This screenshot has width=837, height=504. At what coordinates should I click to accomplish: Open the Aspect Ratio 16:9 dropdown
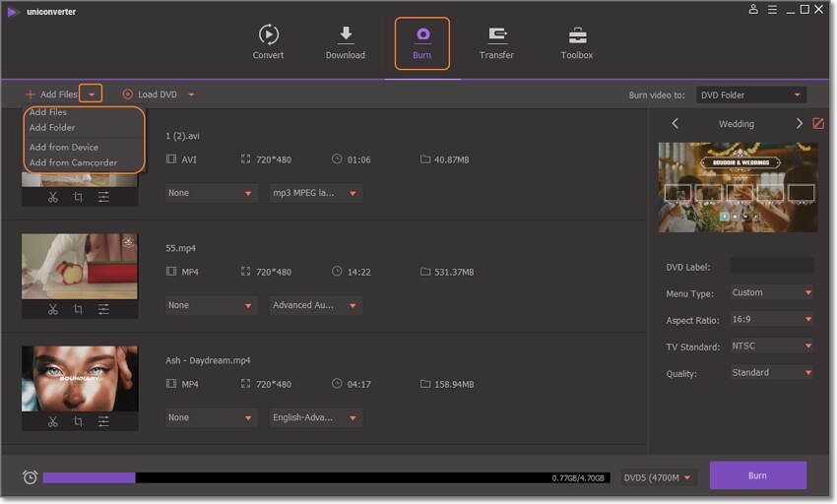coord(771,320)
